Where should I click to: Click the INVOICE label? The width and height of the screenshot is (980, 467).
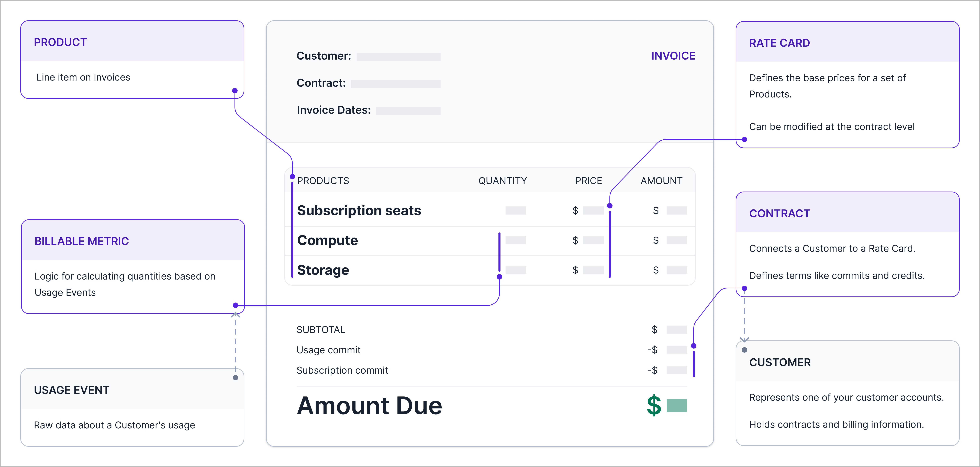tap(673, 56)
